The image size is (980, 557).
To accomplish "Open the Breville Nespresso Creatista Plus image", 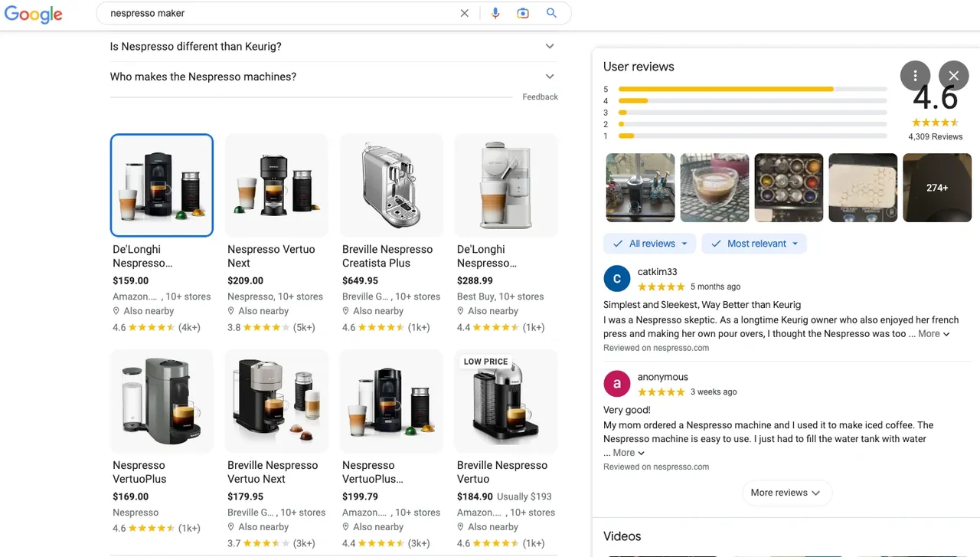I will coord(391,185).
